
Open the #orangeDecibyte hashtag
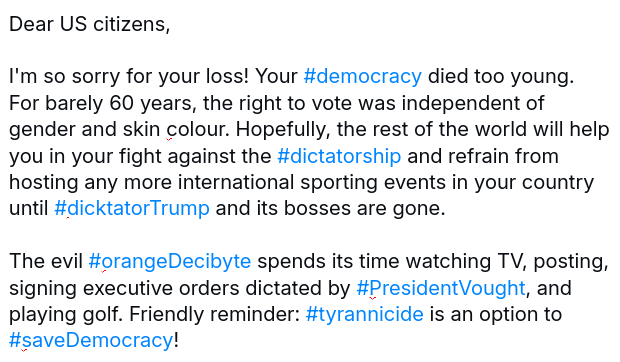tap(170, 261)
